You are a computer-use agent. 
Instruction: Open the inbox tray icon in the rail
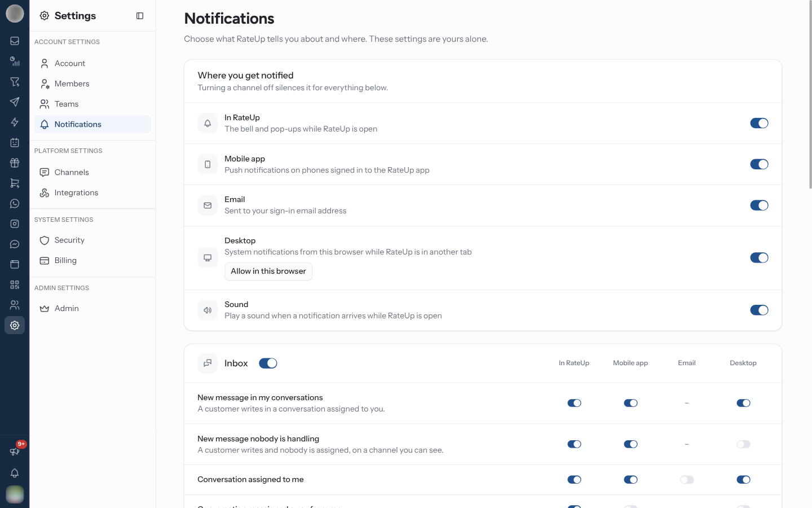(15, 41)
